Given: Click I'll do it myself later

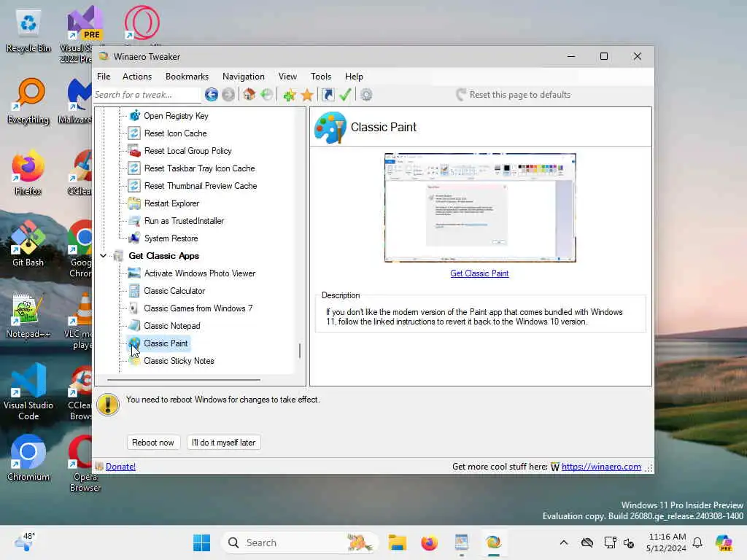Looking at the screenshot, I should [x=223, y=443].
